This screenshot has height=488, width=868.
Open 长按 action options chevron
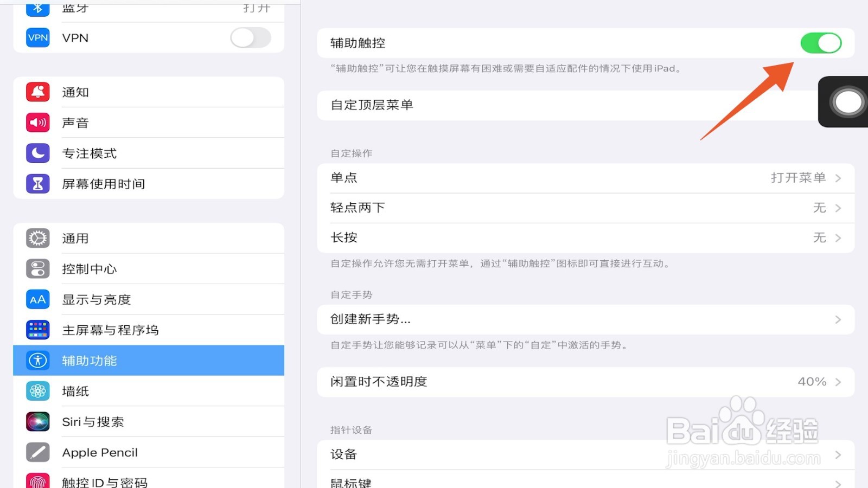(x=838, y=237)
